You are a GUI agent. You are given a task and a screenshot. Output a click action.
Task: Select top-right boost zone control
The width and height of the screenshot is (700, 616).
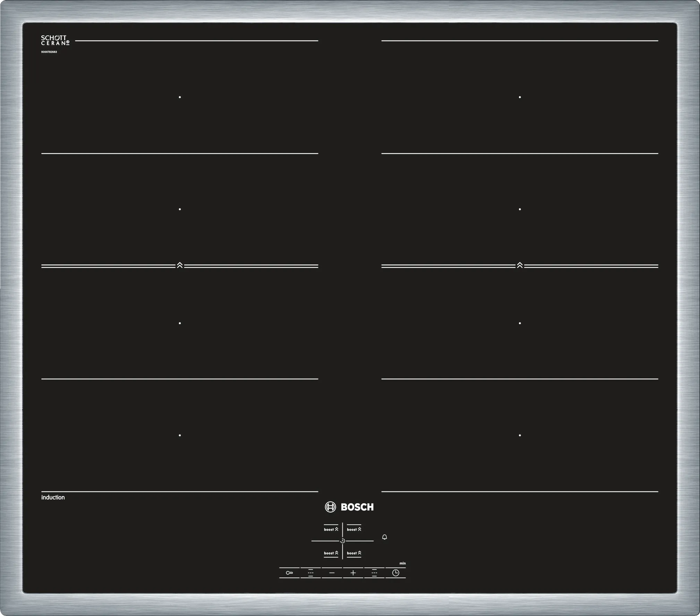354,529
